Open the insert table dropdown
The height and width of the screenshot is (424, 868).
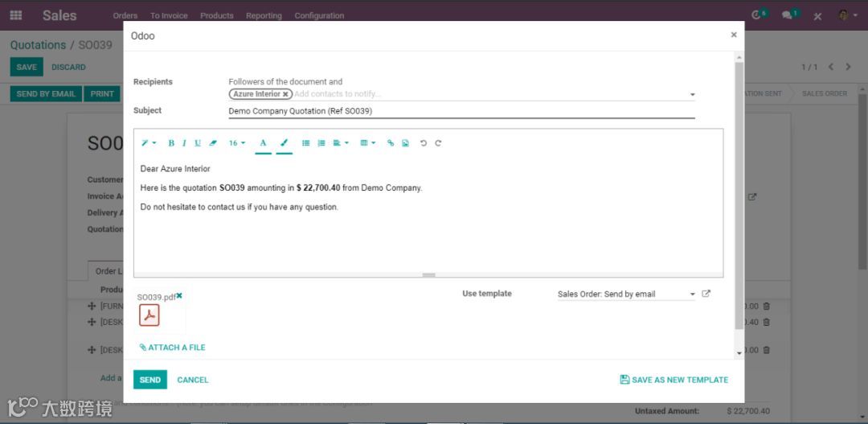pos(367,143)
